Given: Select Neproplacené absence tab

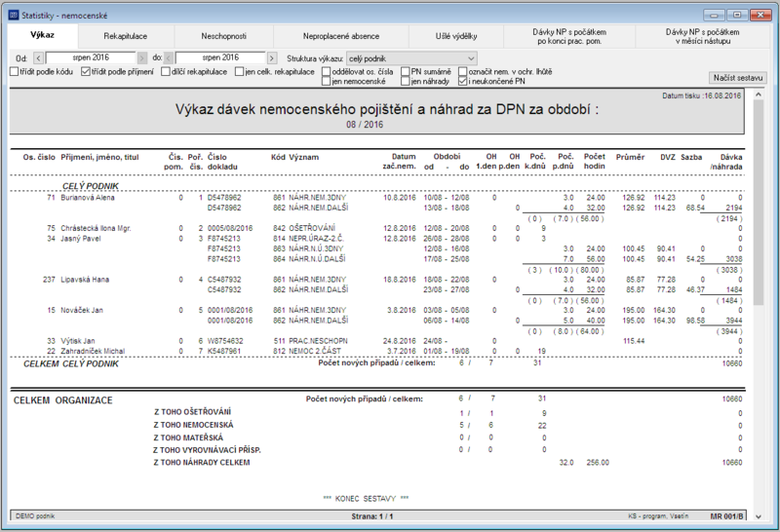Looking at the screenshot, I should click(341, 36).
